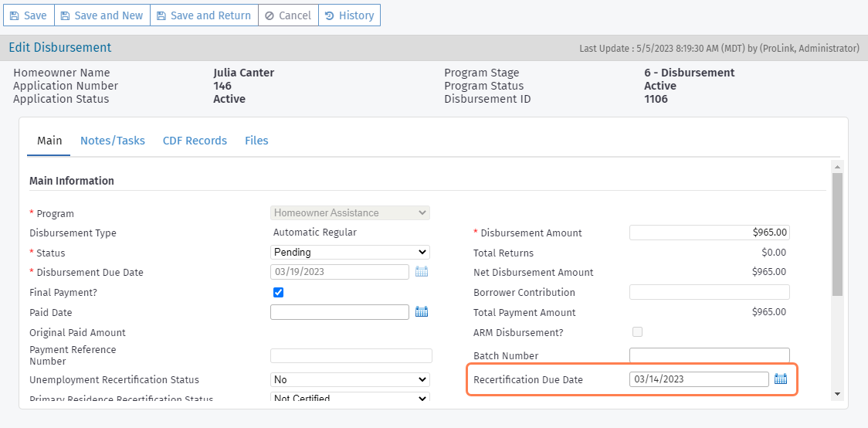Open the Status dropdown showing Pending
This screenshot has width=868, height=428.
[x=351, y=253]
